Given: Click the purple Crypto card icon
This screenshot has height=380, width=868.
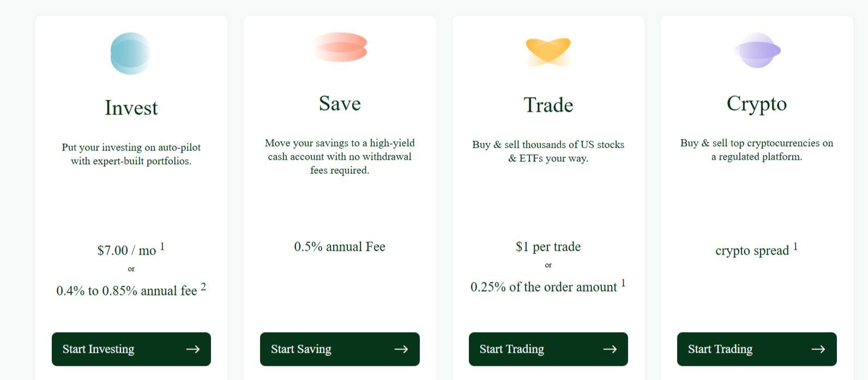Looking at the screenshot, I should (x=757, y=51).
